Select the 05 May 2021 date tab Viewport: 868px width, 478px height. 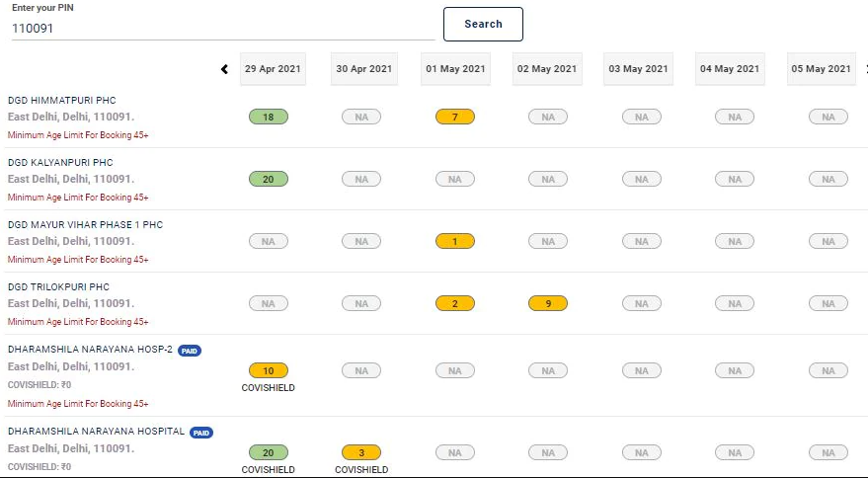821,69
